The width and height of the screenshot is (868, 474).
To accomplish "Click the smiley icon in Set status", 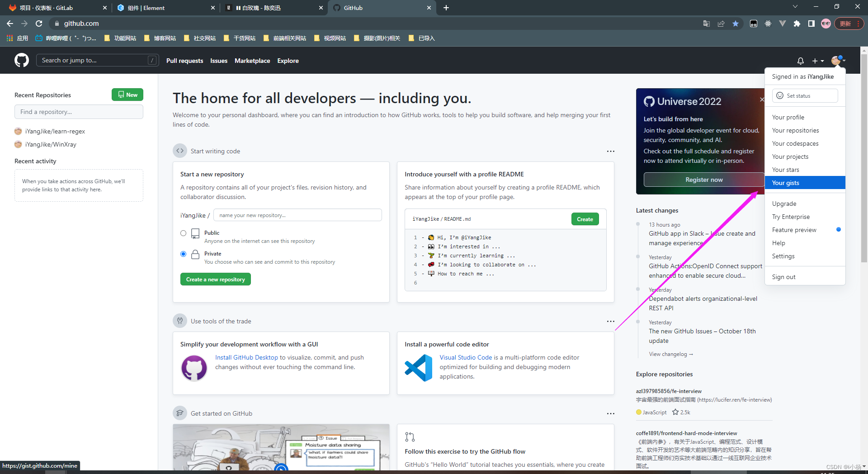I will [x=780, y=95].
